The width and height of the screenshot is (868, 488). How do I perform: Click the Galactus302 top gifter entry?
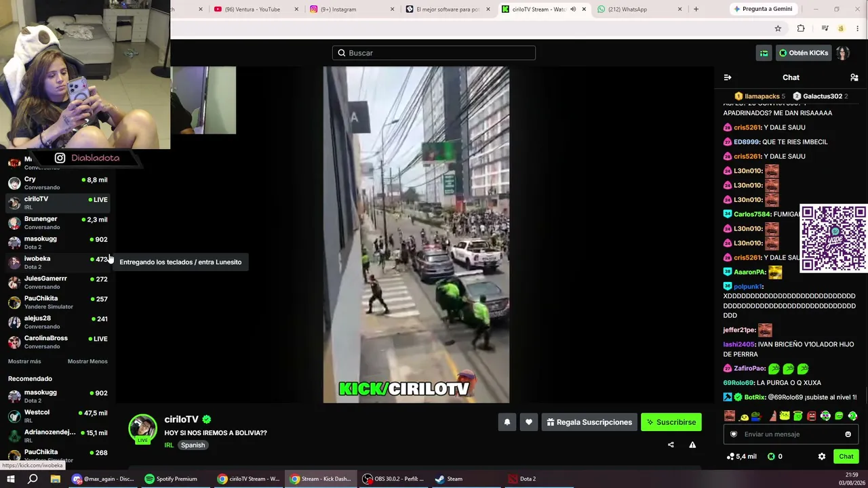click(x=821, y=96)
